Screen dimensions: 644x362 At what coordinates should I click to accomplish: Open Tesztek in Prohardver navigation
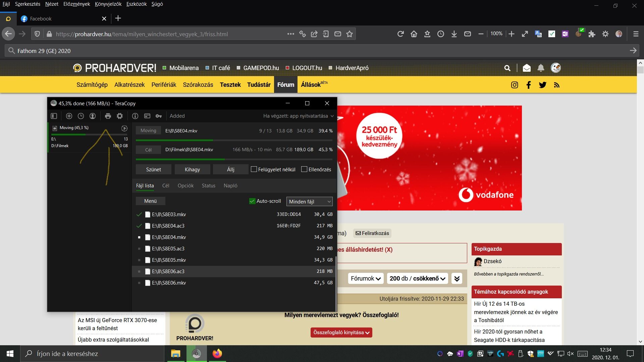tap(230, 85)
